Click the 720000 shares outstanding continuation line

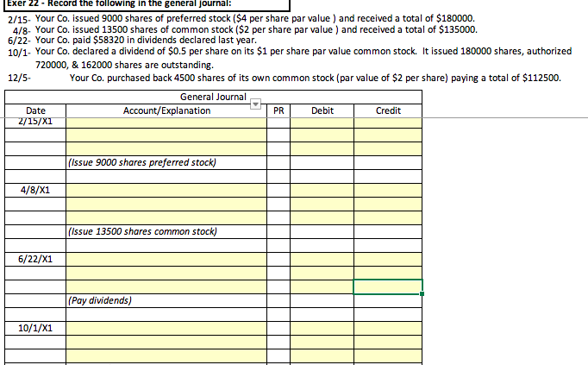point(124,66)
